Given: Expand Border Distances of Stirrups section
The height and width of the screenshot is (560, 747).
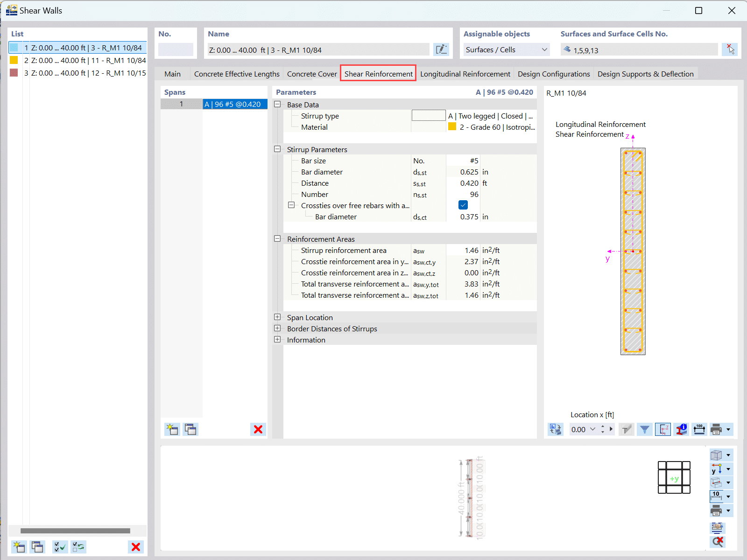Looking at the screenshot, I should click(x=277, y=328).
